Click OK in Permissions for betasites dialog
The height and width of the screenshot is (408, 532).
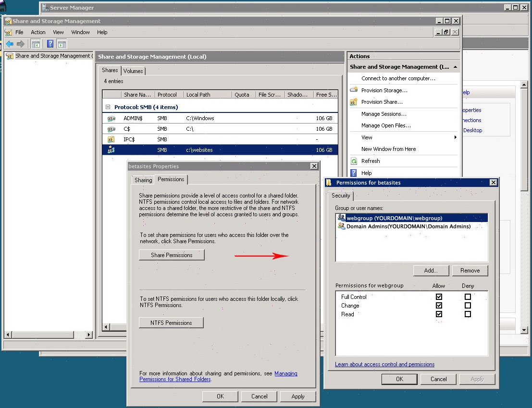(x=399, y=379)
